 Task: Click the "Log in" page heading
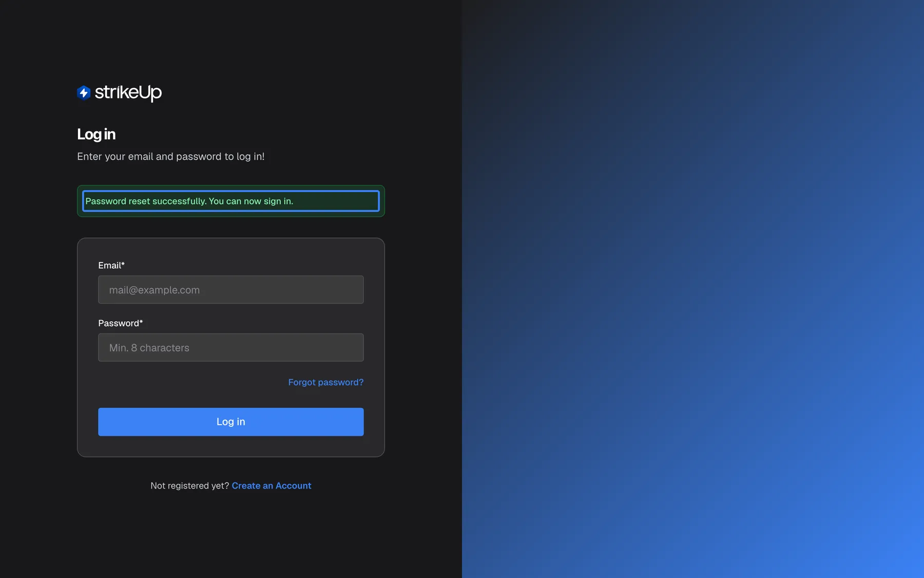[x=97, y=134]
